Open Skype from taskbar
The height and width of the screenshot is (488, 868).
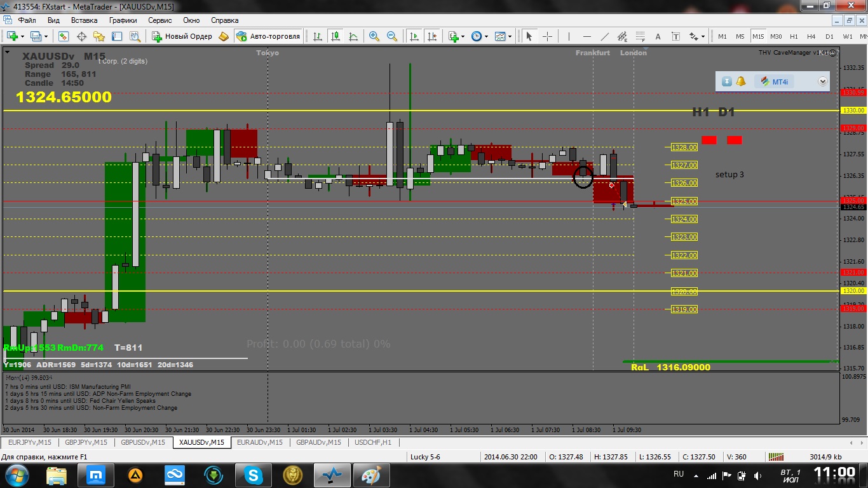254,475
